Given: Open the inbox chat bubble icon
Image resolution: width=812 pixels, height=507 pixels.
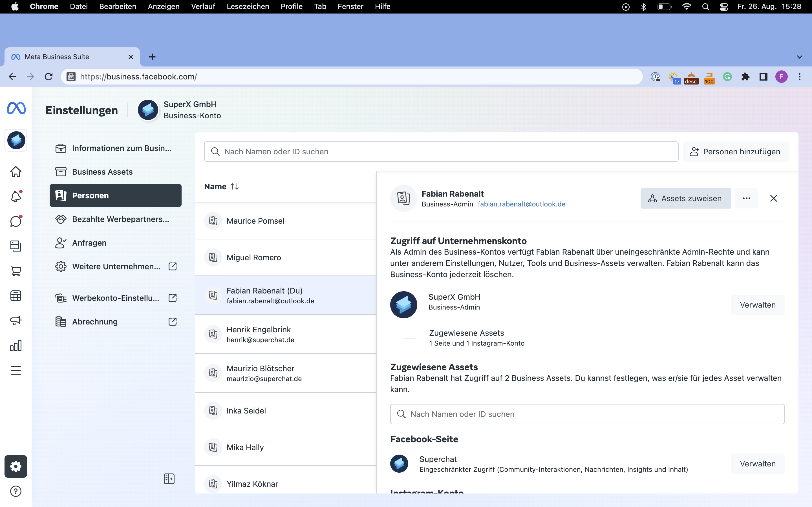Looking at the screenshot, I should (16, 221).
